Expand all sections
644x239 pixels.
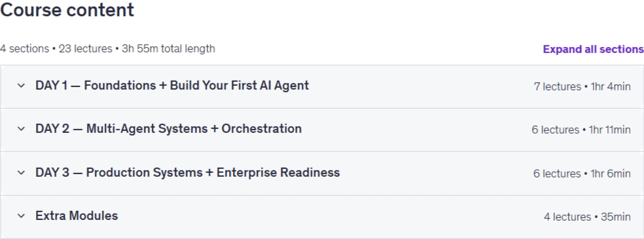point(593,49)
